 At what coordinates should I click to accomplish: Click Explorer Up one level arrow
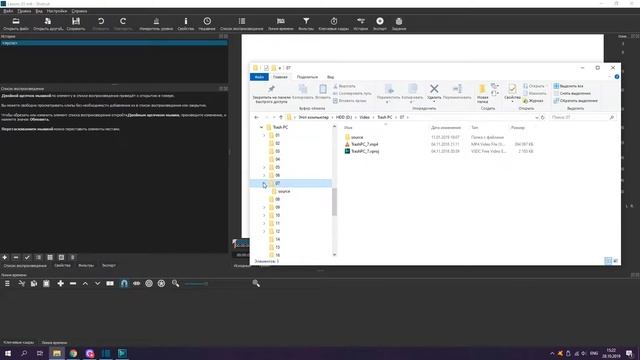tap(281, 118)
